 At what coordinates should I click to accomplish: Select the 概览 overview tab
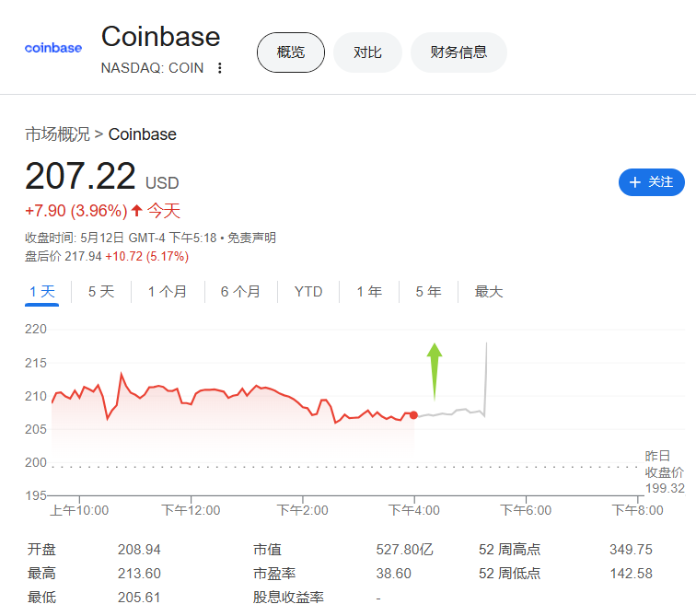(x=291, y=52)
